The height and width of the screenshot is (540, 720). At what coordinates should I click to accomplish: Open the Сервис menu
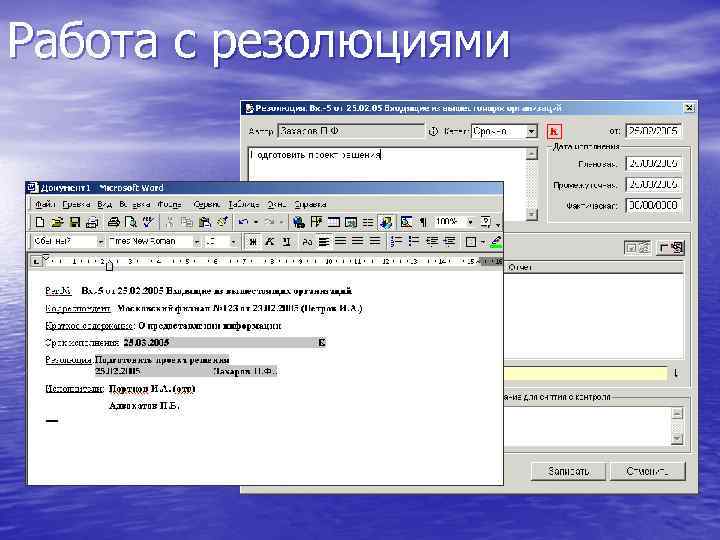point(207,204)
